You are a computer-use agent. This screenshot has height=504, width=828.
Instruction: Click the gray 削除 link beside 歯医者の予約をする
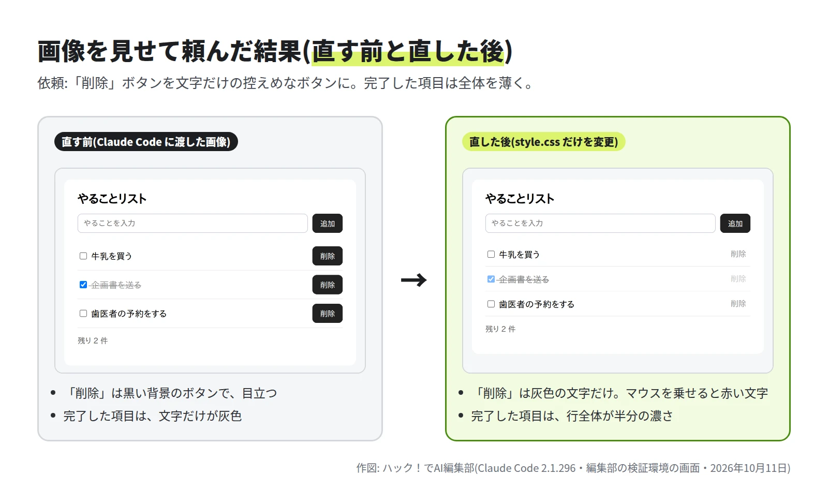738,304
